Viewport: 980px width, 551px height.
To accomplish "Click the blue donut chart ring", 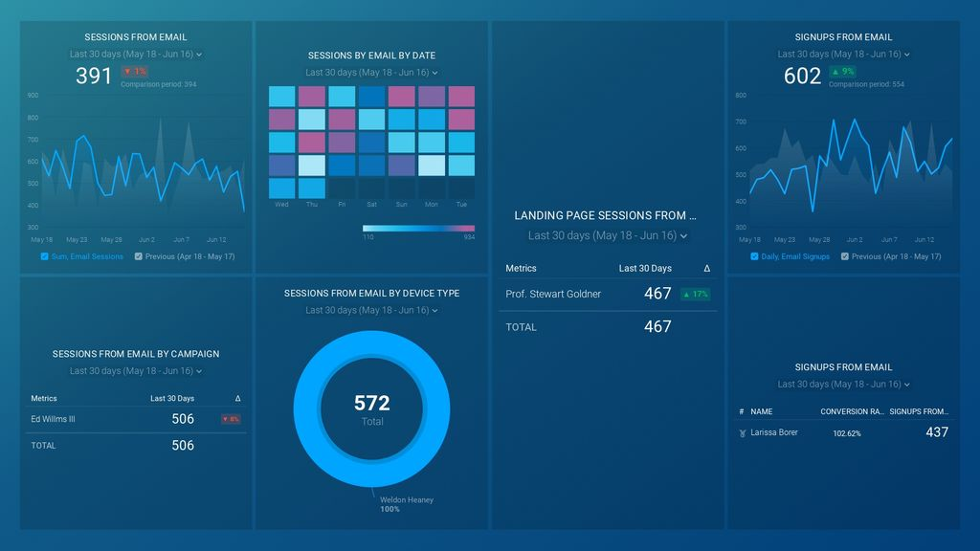I will point(306,409).
